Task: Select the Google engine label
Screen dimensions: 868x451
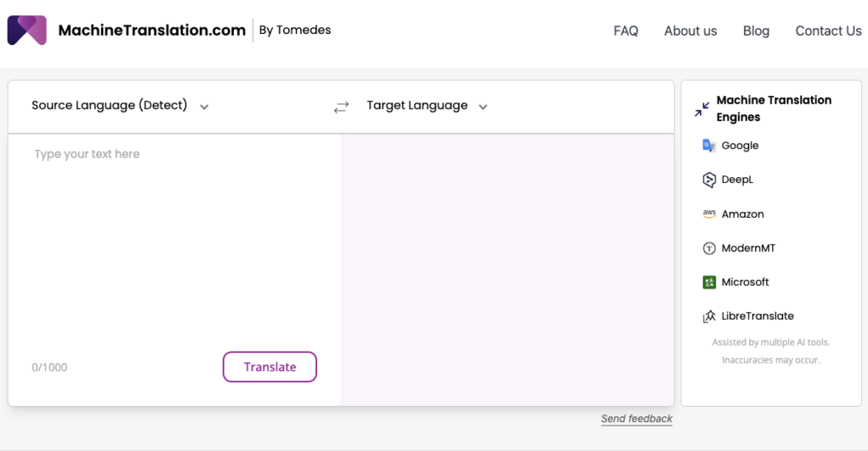Action: coord(739,146)
